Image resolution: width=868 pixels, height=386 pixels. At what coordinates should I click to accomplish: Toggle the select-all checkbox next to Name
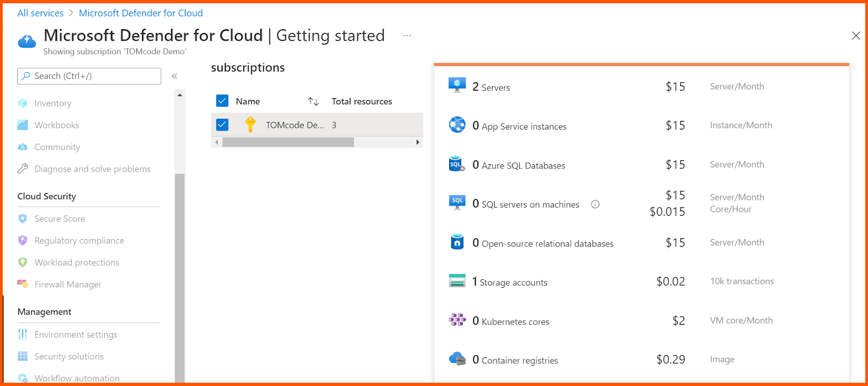[x=222, y=101]
